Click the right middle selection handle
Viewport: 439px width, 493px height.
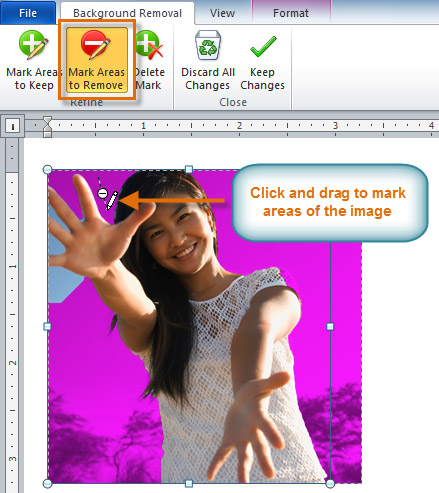(x=330, y=326)
